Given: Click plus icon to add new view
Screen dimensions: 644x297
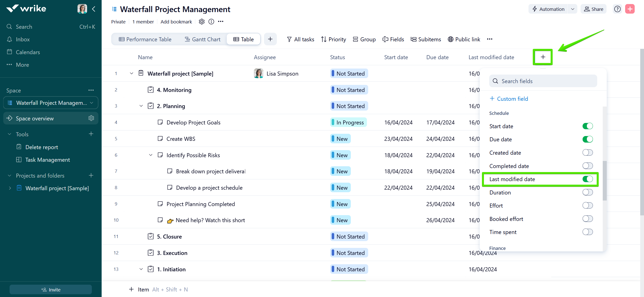Looking at the screenshot, I should click(x=270, y=39).
